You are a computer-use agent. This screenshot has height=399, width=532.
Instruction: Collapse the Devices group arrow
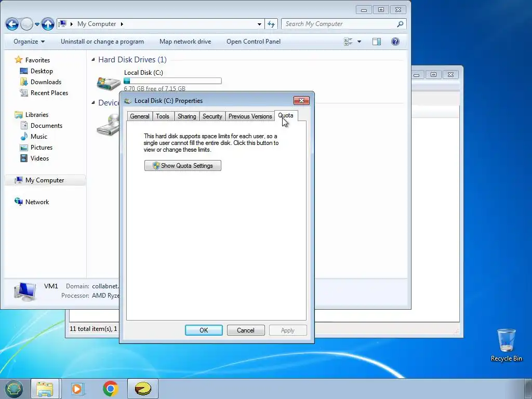93,102
